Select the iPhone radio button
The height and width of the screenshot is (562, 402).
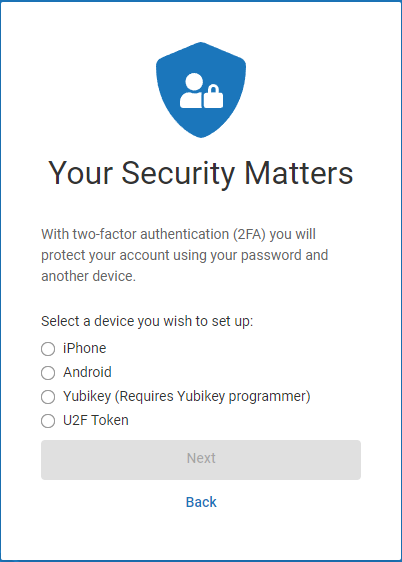(48, 349)
